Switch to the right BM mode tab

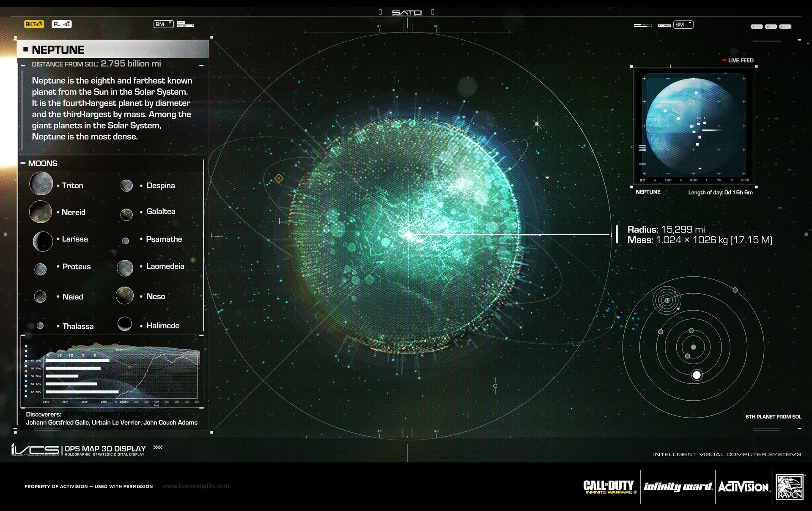point(683,25)
